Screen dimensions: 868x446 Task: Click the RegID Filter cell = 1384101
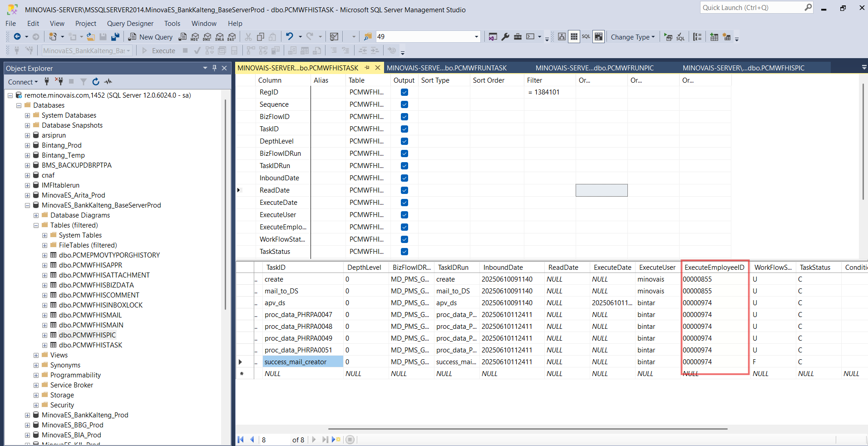550,92
